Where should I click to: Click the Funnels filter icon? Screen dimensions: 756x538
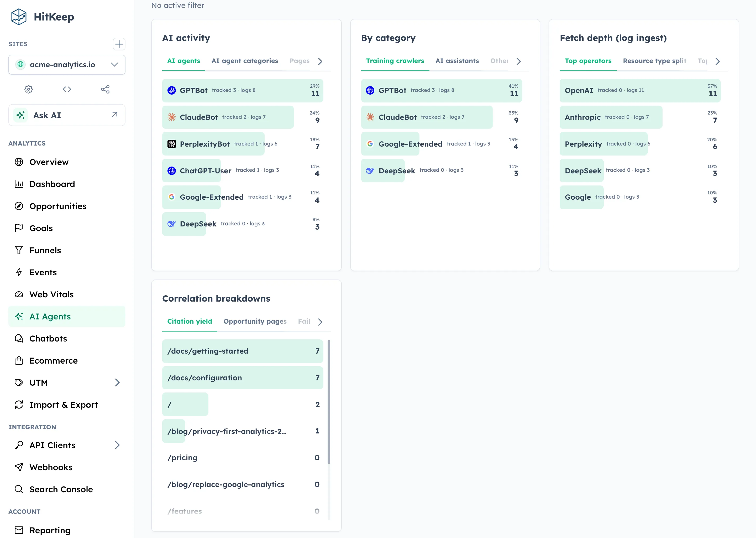tap(19, 250)
